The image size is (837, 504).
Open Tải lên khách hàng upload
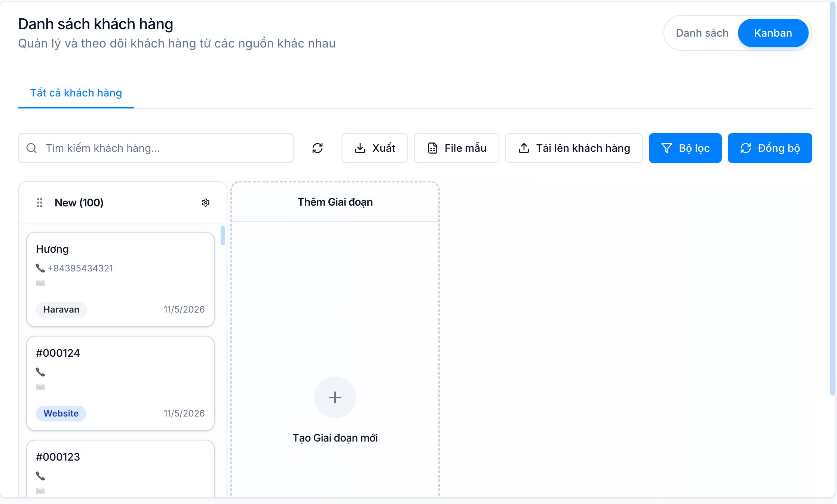pos(574,148)
